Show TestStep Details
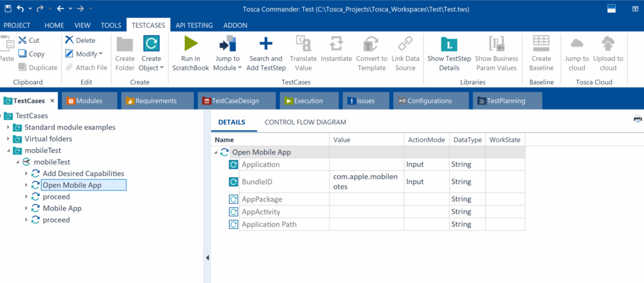This screenshot has height=283, width=644. [x=449, y=53]
